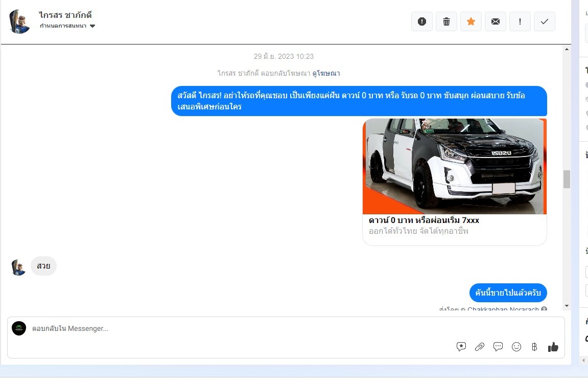The width and height of the screenshot is (588, 380).
Task: Click the ดูโฆษณา view ad link
Action: tap(326, 73)
